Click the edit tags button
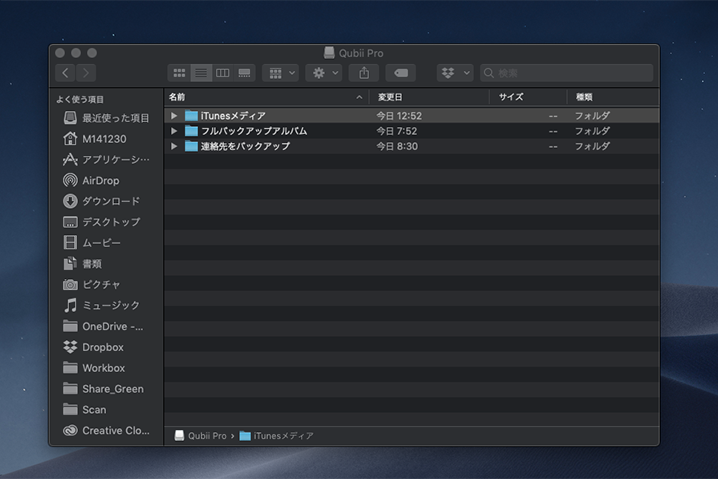 [x=401, y=73]
